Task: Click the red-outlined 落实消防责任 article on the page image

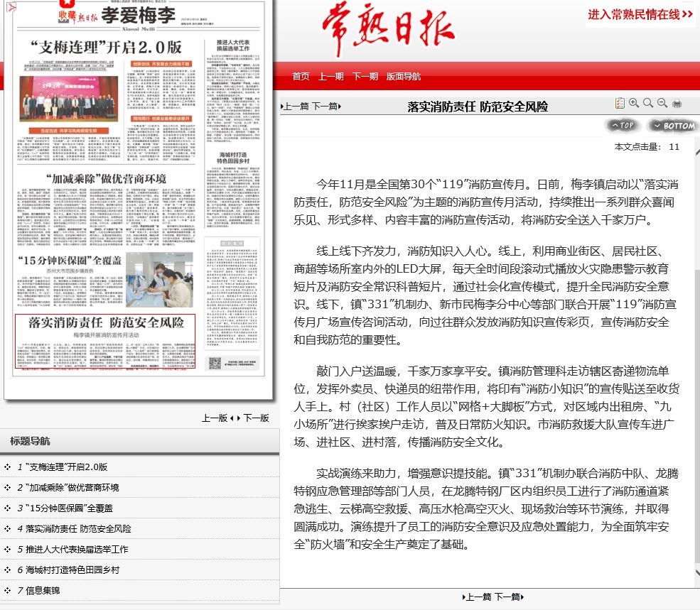Action: 105,342
